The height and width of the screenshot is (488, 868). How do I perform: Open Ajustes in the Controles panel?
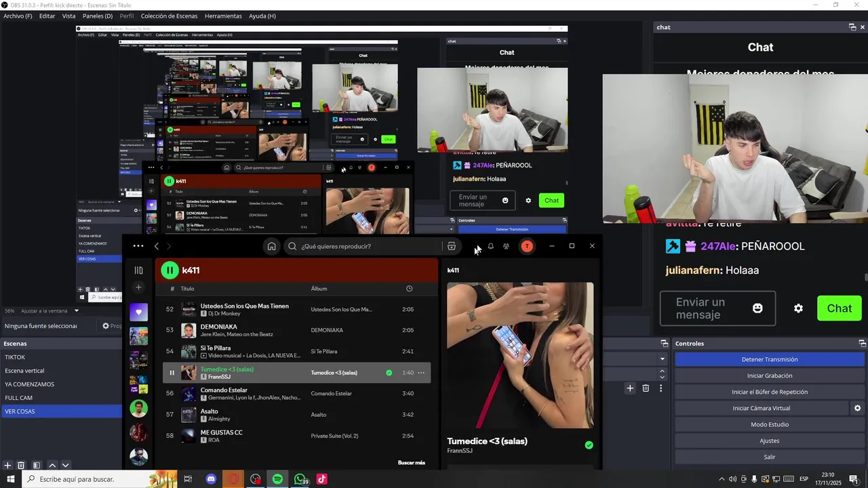click(x=769, y=441)
